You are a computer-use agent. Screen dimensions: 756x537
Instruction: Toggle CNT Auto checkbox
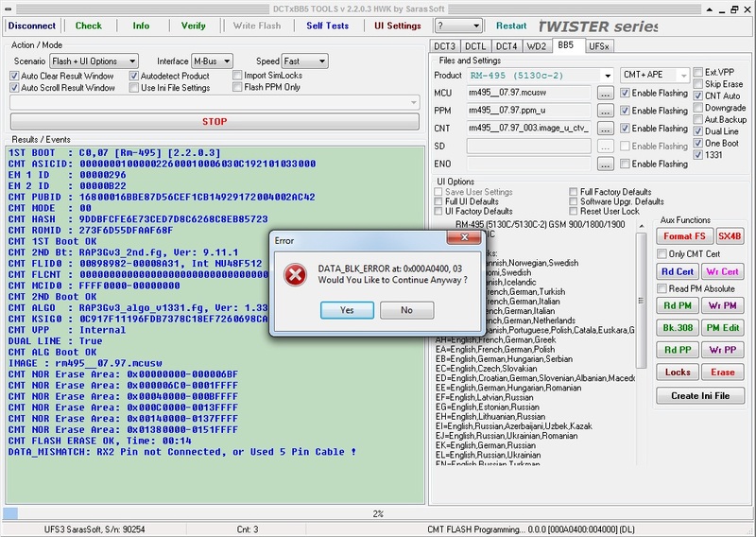[697, 95]
